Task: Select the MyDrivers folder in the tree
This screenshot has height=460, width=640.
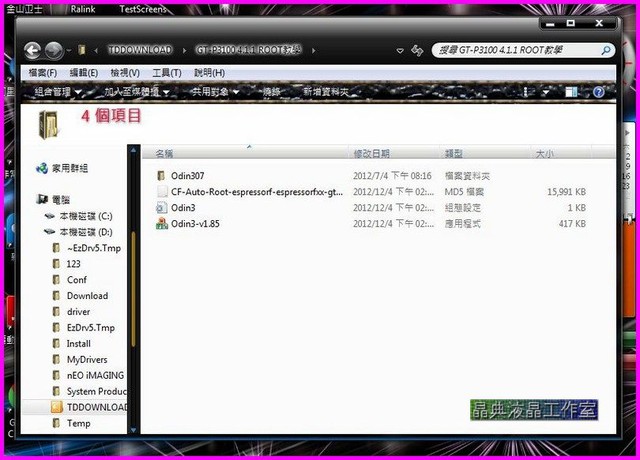Action: (x=87, y=359)
